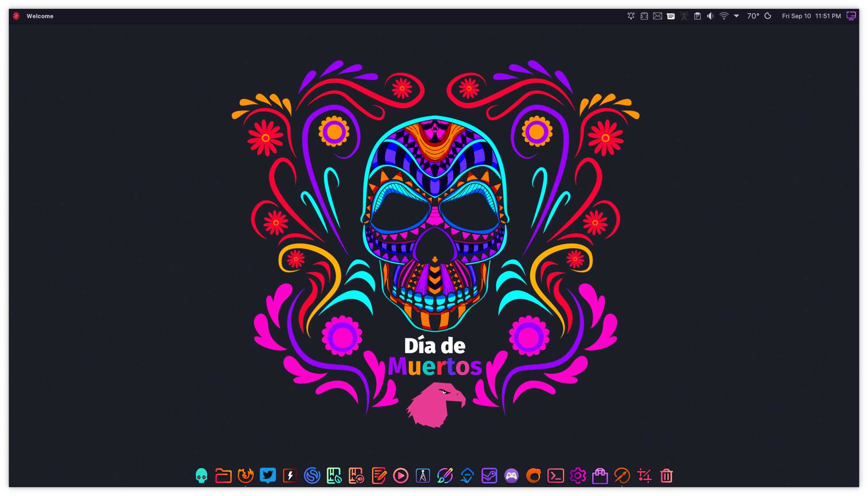Open system settings gear in dock
Image resolution: width=868 pixels, height=496 pixels.
[x=578, y=476]
